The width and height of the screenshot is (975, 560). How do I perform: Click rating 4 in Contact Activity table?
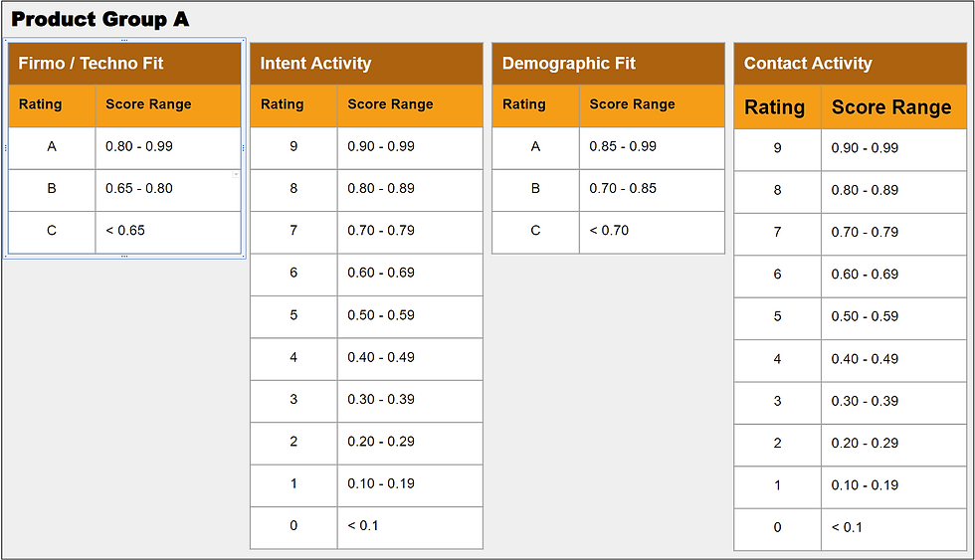tap(778, 361)
